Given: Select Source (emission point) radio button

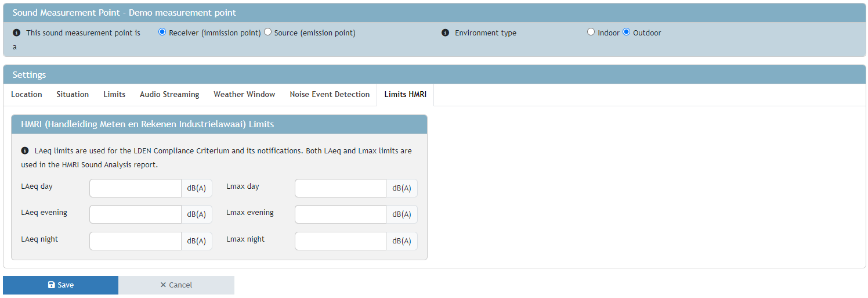Looking at the screenshot, I should [267, 33].
